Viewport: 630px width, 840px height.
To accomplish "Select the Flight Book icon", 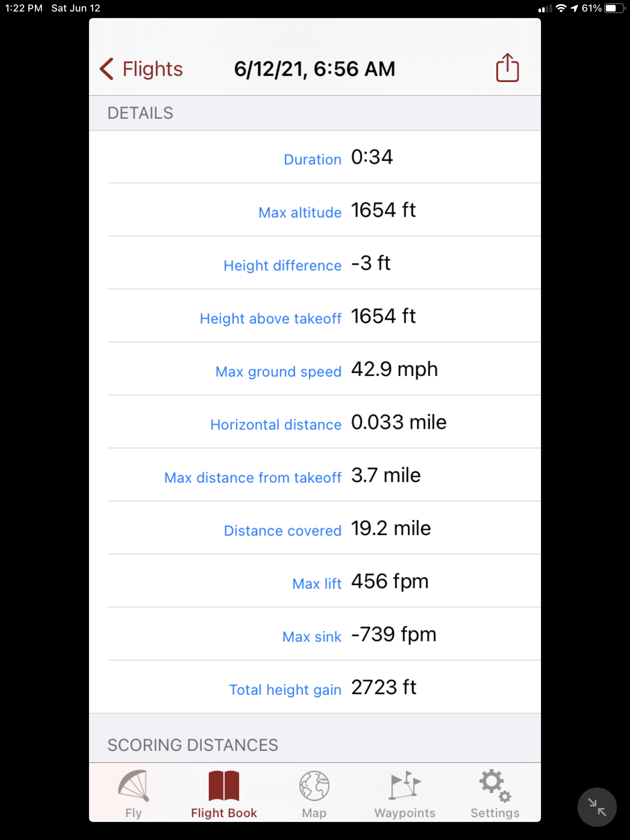I will (x=224, y=785).
